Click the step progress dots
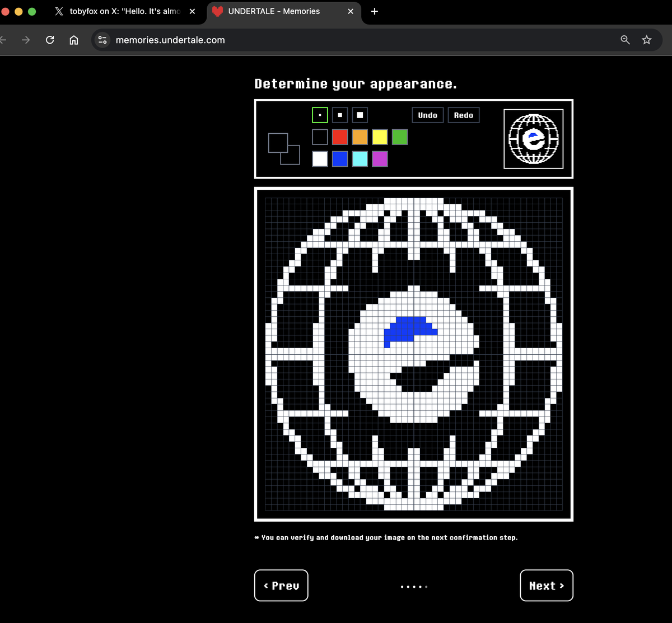The height and width of the screenshot is (623, 672). 414,587
